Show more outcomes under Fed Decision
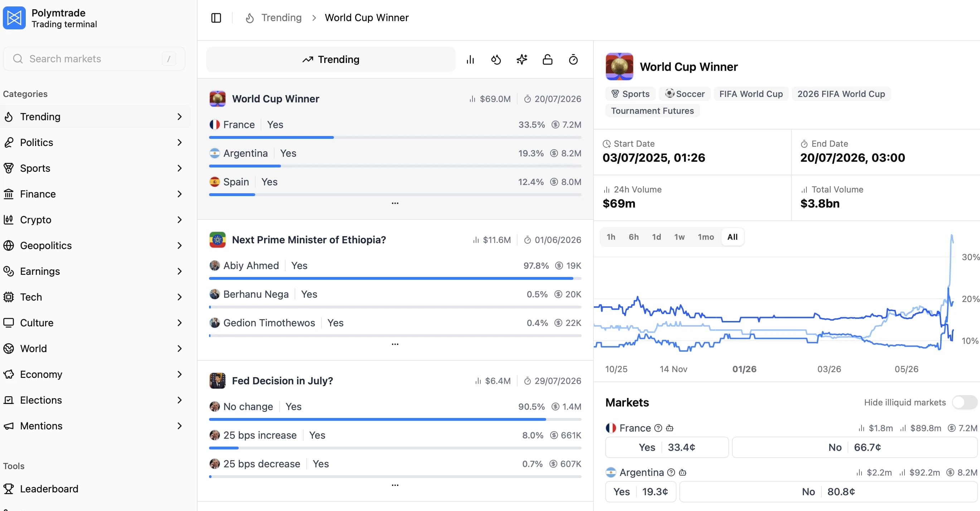The width and height of the screenshot is (980, 511). (395, 485)
